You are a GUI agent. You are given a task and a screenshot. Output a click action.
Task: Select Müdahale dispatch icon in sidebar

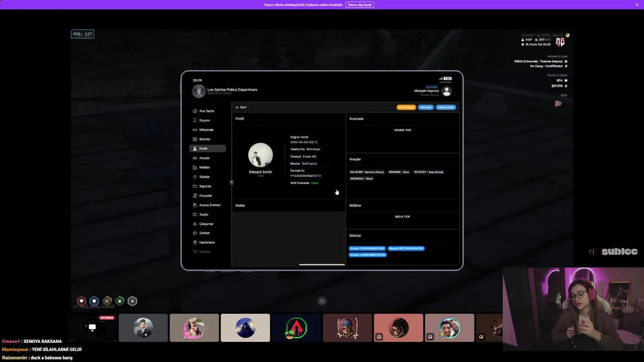(x=195, y=130)
